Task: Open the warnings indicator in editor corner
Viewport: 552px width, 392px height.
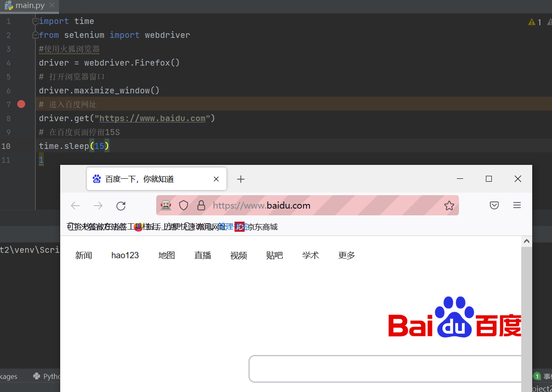Action: [535, 22]
